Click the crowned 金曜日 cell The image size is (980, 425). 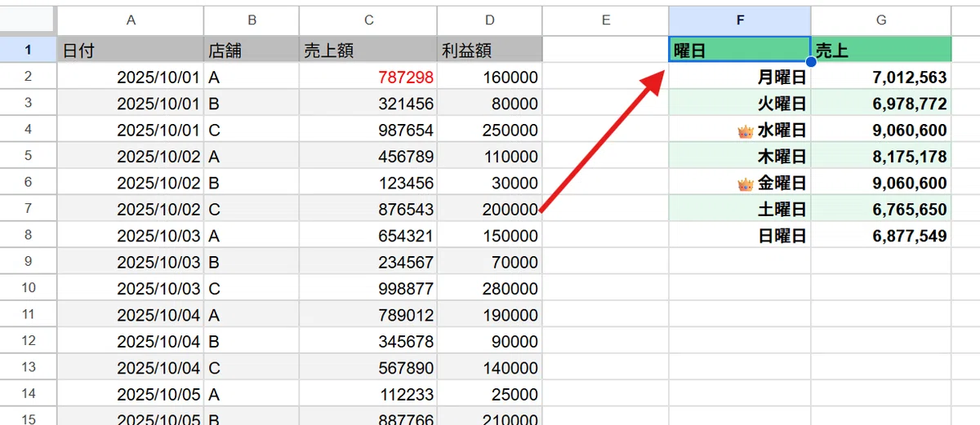(x=740, y=183)
